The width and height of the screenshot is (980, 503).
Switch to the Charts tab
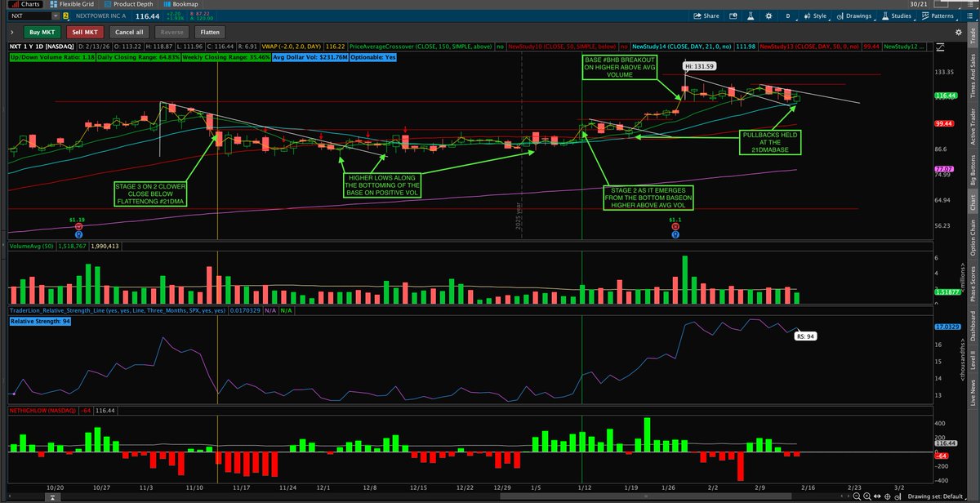[x=26, y=4]
